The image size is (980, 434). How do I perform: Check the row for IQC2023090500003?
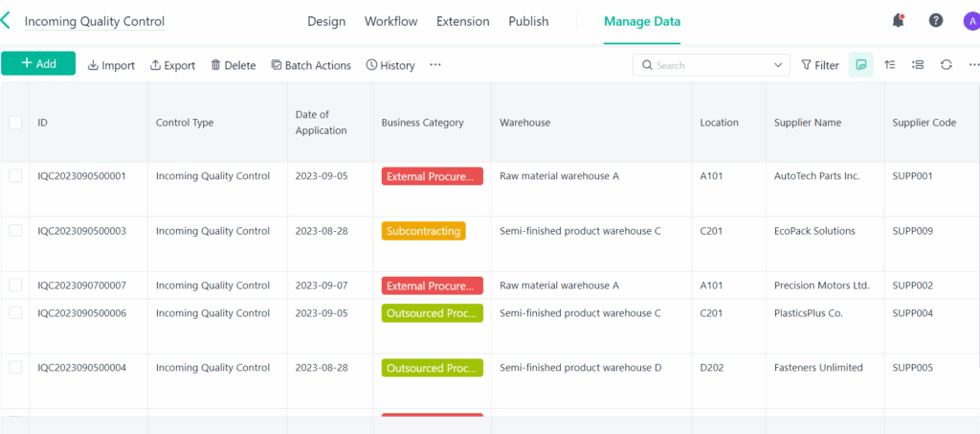[x=15, y=231]
